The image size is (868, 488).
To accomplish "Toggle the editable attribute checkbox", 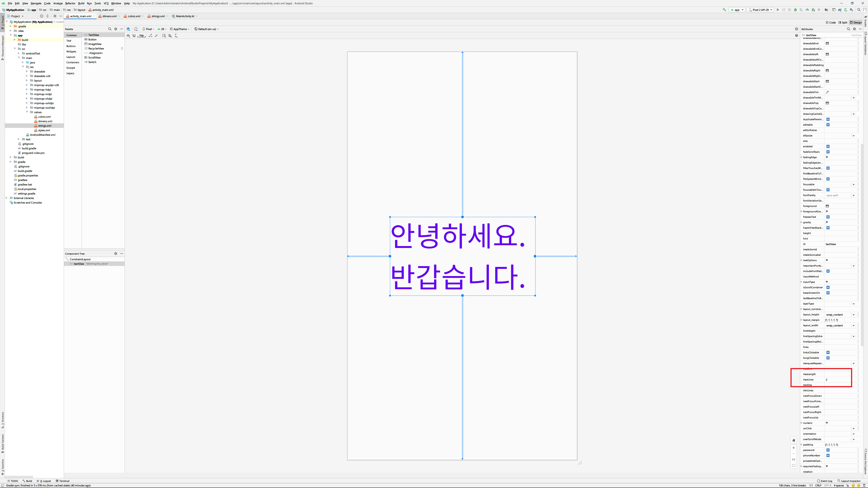I will tap(828, 125).
